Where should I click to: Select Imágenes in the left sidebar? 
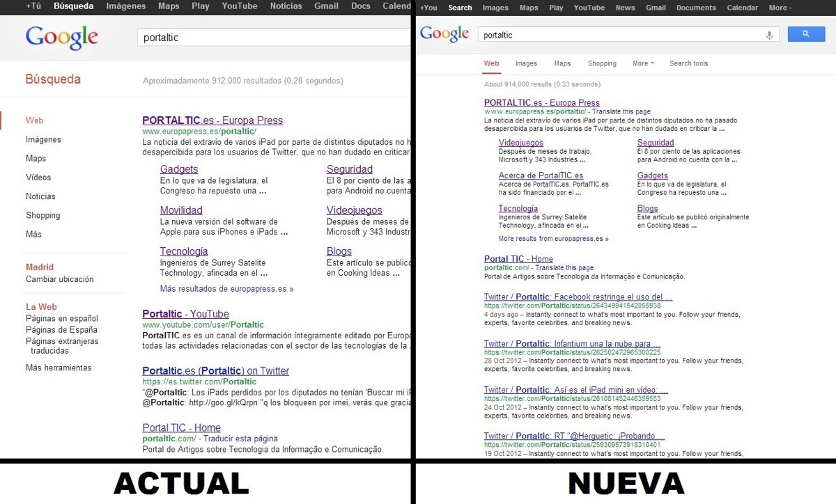point(43,139)
